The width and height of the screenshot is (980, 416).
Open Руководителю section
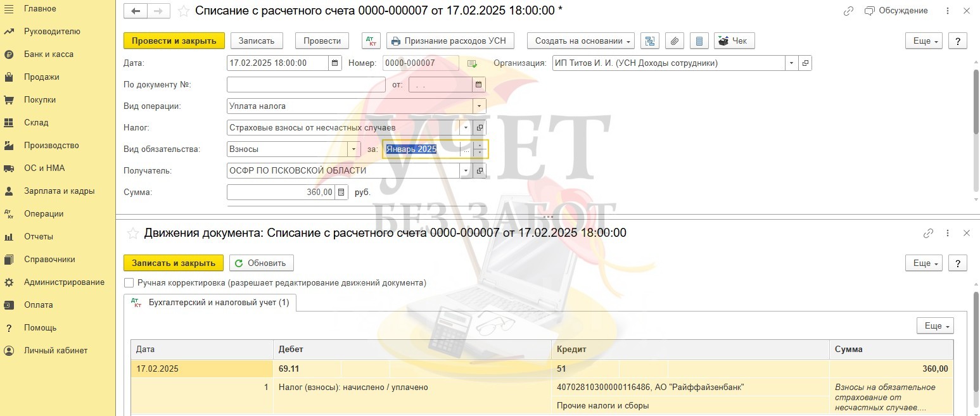click(52, 32)
